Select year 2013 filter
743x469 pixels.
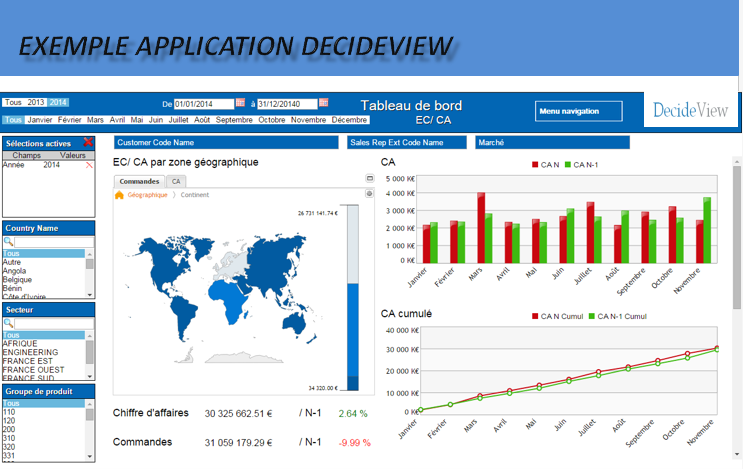37,102
